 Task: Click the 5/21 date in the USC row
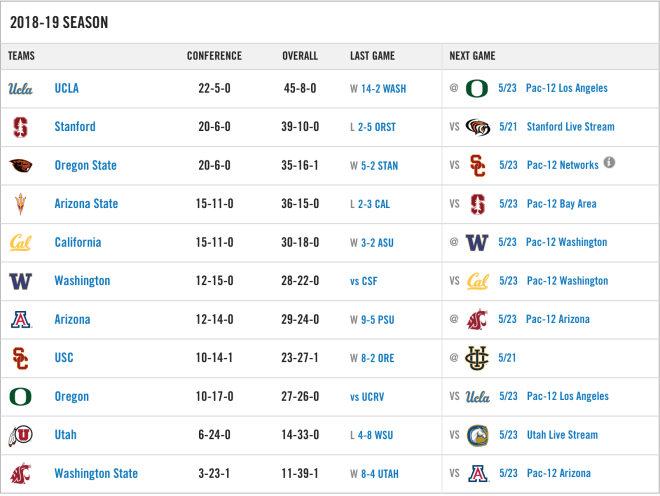(507, 358)
